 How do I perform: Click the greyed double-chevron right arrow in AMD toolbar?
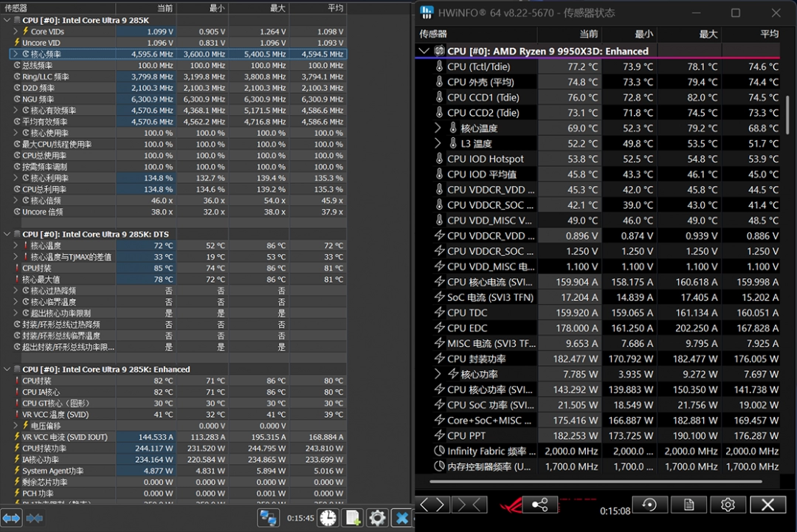pos(461,505)
